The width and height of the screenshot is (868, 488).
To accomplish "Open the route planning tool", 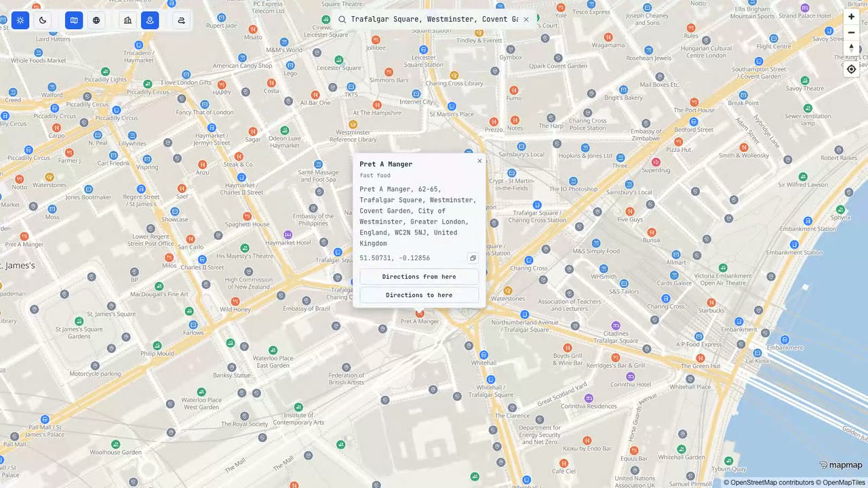I will coord(181,20).
